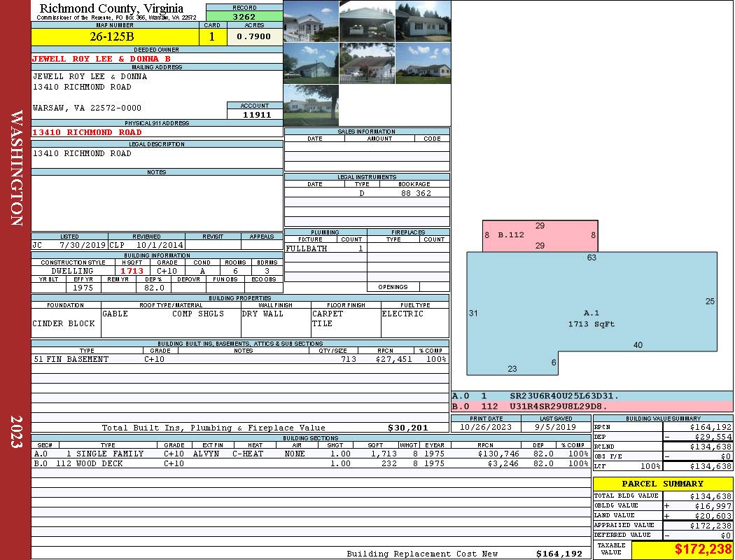The width and height of the screenshot is (735, 560).
Task: Select the pink B.112 wood deck sketch area
Action: coord(540,236)
